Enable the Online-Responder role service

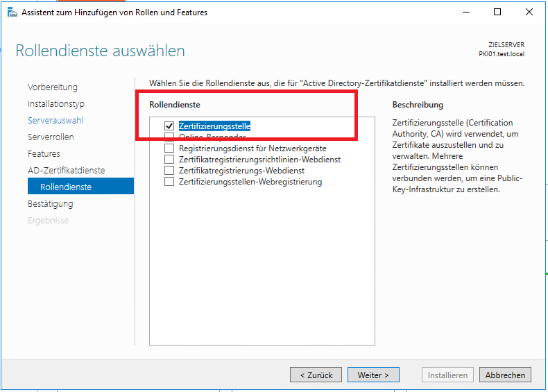click(169, 137)
